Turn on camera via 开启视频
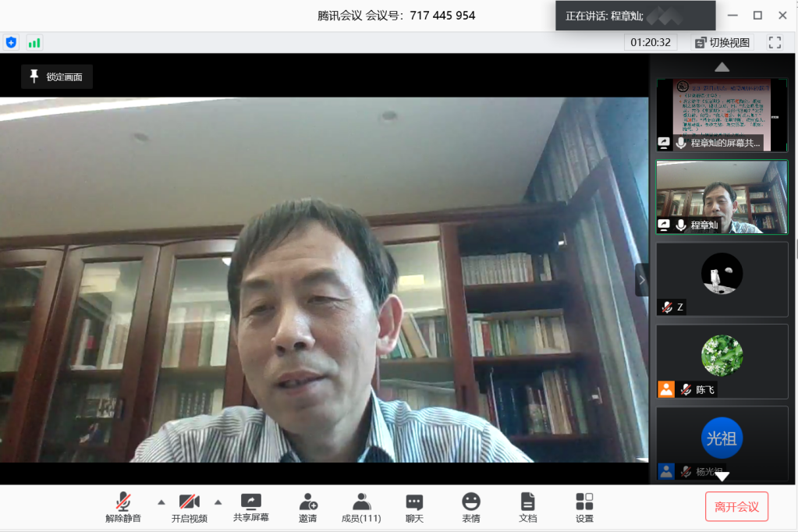 tap(189, 507)
